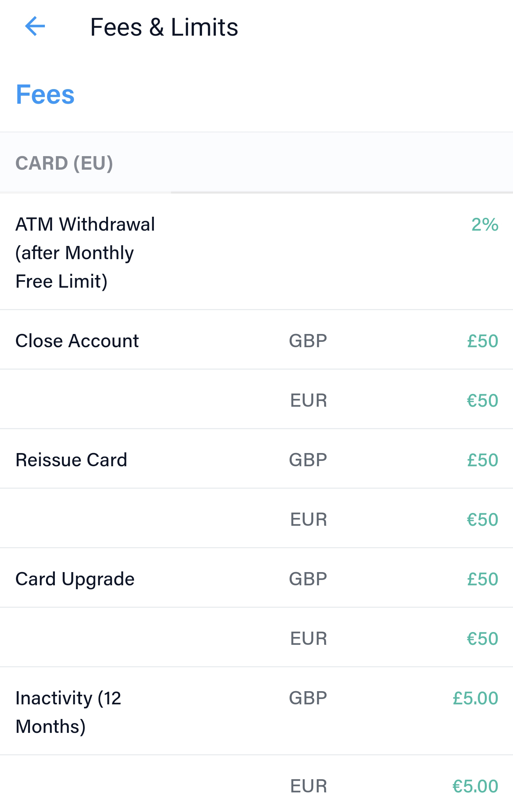Click the Card Upgrade row label
513x812 pixels.
tap(75, 579)
